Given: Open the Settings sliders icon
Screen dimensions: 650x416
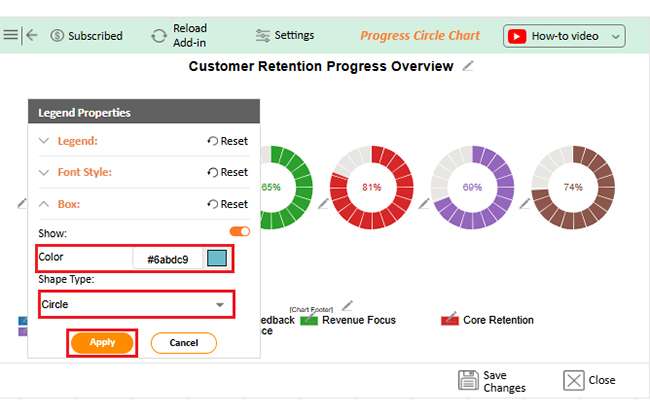Looking at the screenshot, I should (x=263, y=36).
